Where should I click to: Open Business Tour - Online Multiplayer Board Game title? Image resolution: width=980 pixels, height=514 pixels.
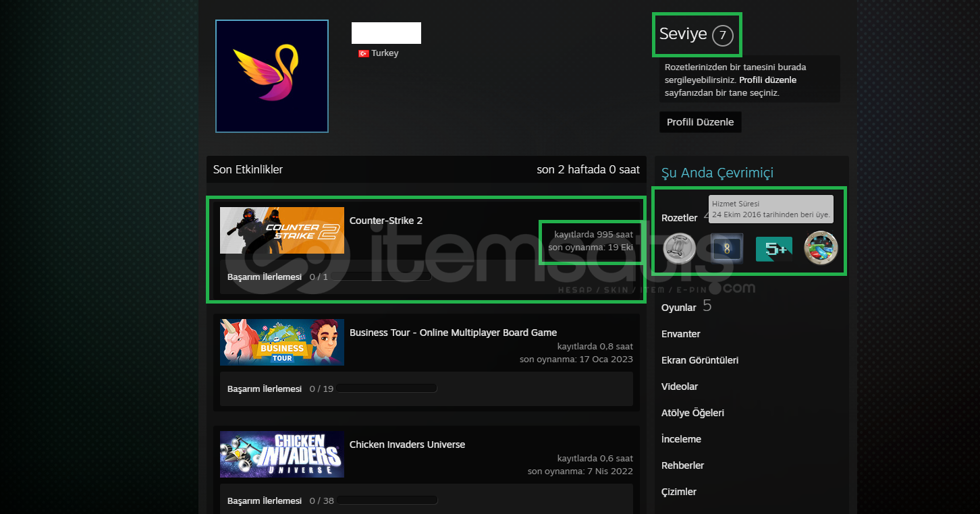point(454,333)
